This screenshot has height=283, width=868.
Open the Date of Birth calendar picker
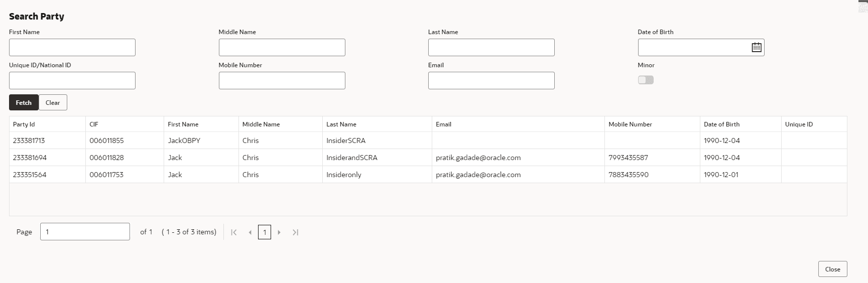(756, 47)
